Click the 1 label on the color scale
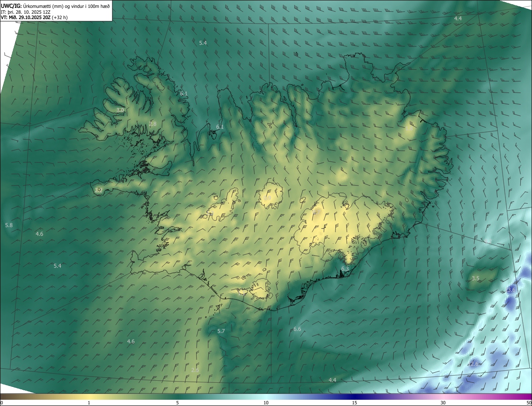 (x=89, y=403)
